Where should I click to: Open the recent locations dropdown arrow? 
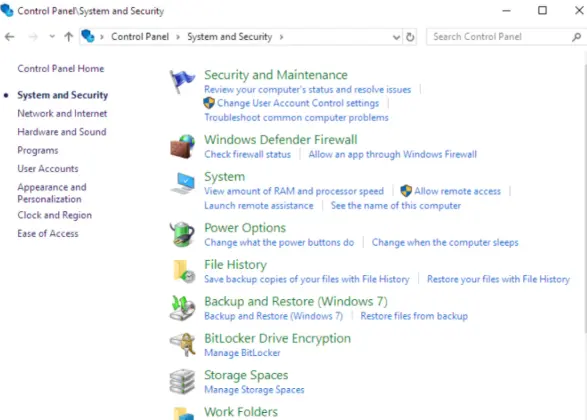(x=52, y=36)
